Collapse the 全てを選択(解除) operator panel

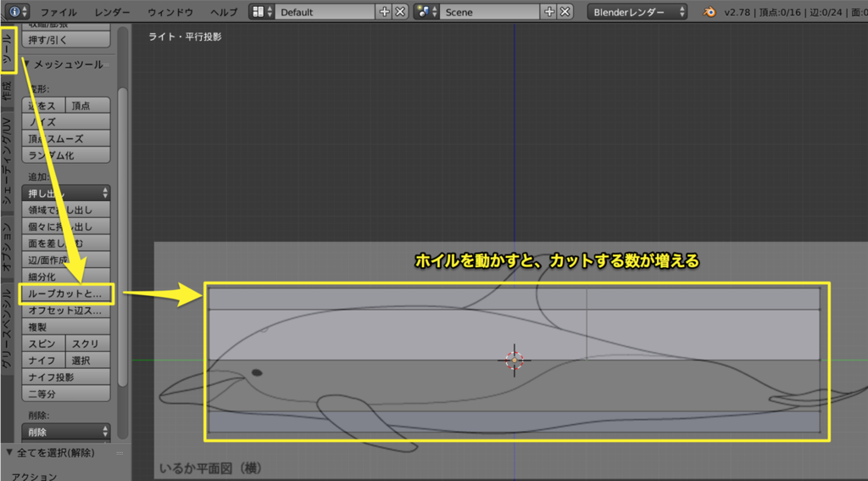click(8, 453)
